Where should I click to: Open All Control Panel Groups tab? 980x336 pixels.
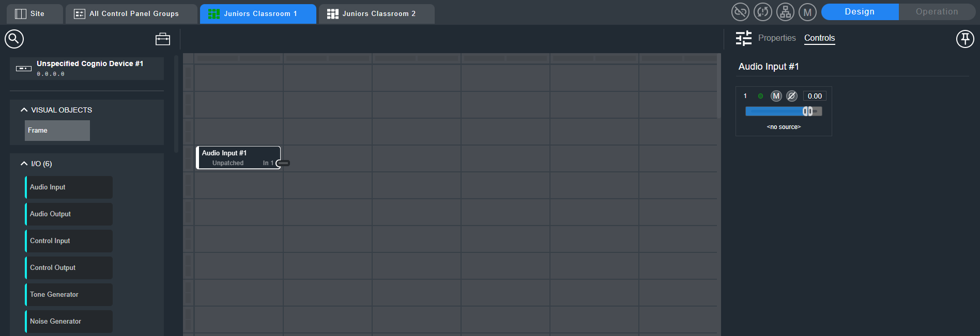tap(132, 14)
